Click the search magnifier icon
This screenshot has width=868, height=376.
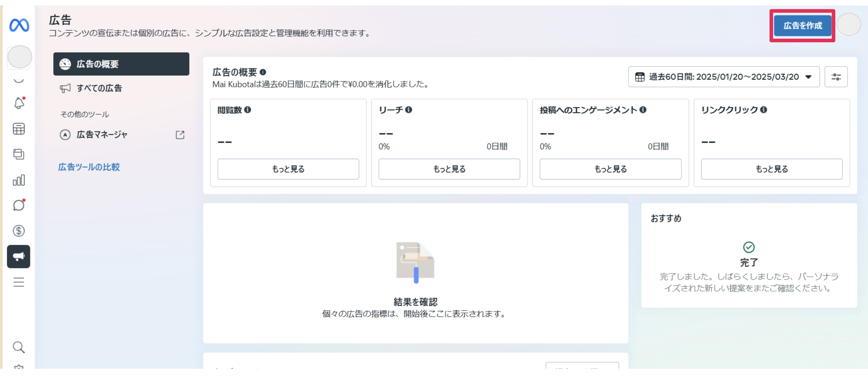click(19, 347)
